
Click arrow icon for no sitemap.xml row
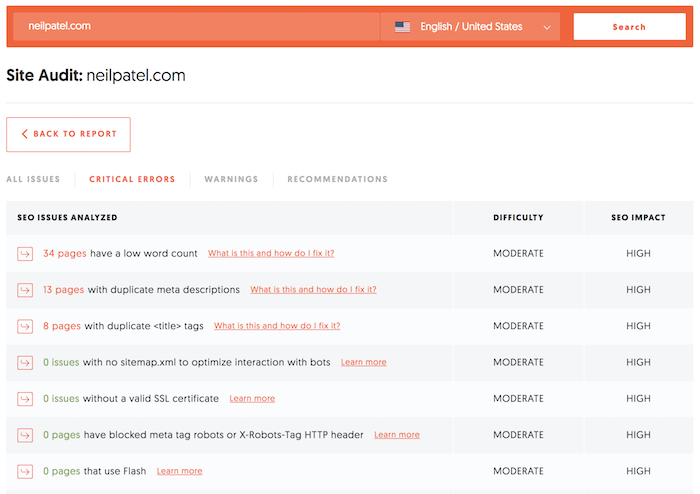(25, 363)
